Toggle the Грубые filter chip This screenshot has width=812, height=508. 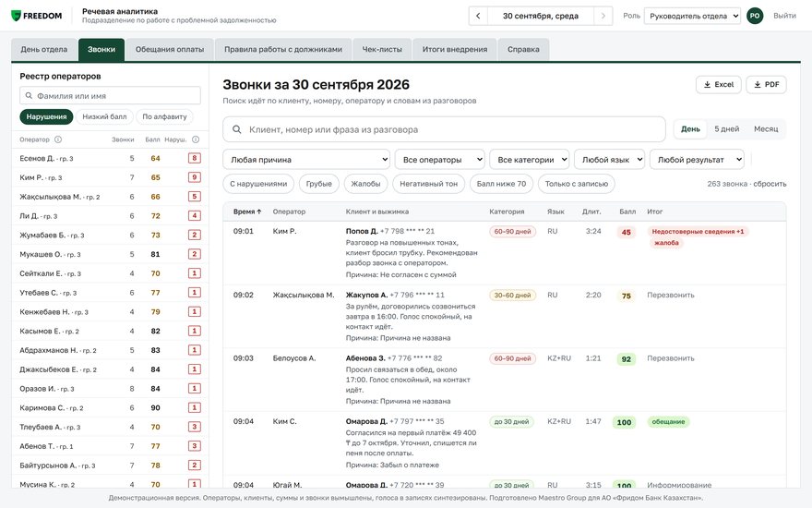pos(319,184)
